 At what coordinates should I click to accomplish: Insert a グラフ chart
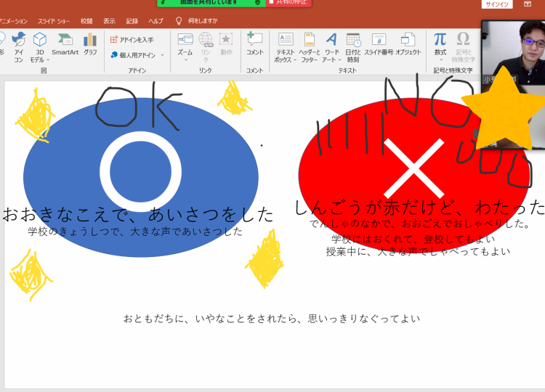point(90,44)
